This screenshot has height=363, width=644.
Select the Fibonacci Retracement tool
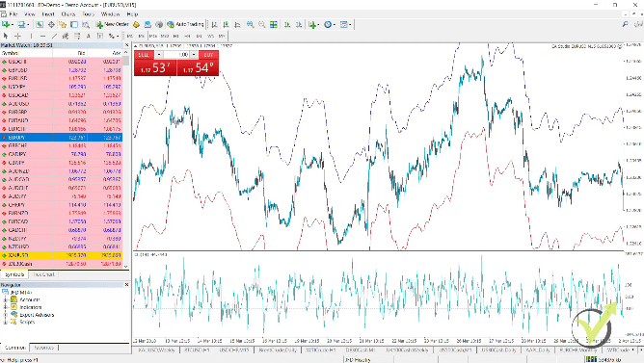point(77,36)
